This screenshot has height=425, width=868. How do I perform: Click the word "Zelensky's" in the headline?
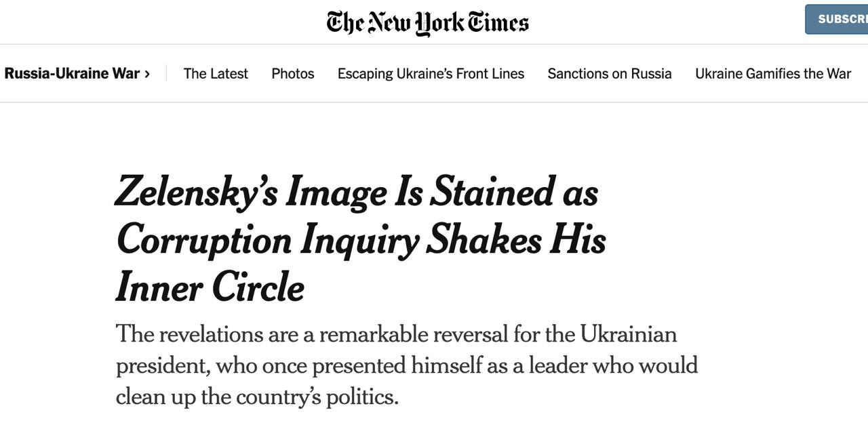click(197, 192)
